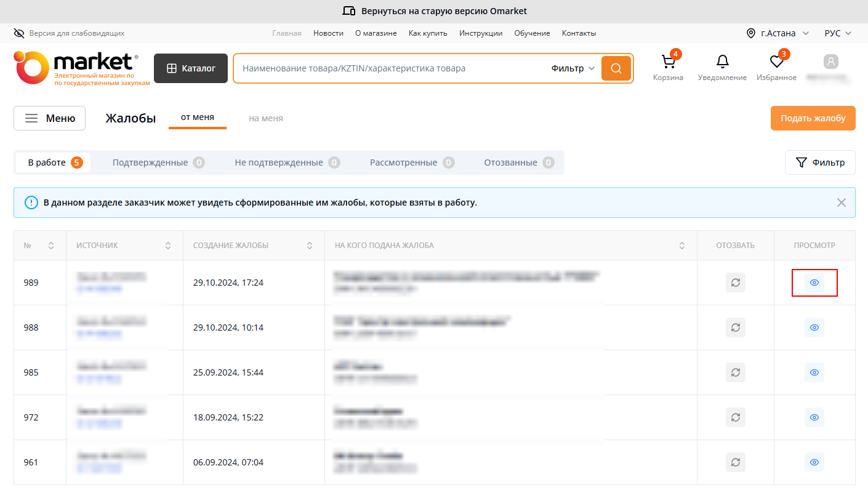Withdraw complaint 985 using the refresh icon
This screenshot has width=868, height=498.
click(735, 372)
